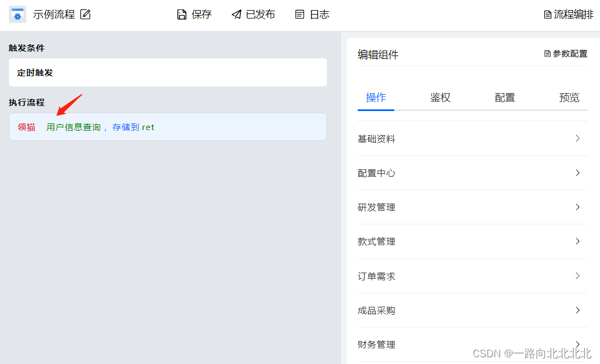Click the 存储到 ret text
Viewport: 600px width, 364px height.
[133, 127]
